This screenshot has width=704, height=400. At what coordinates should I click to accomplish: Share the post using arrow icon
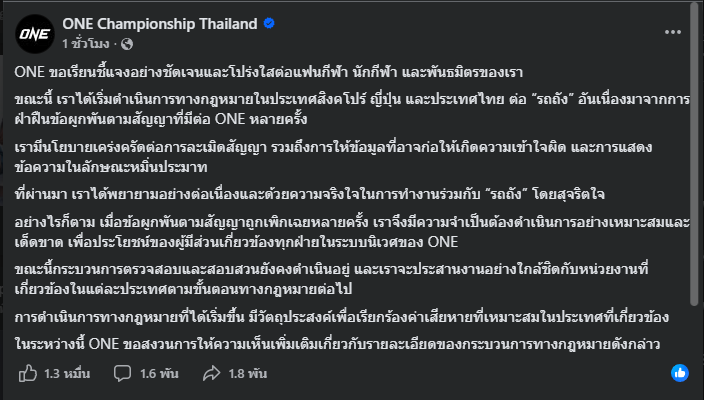tap(212, 373)
